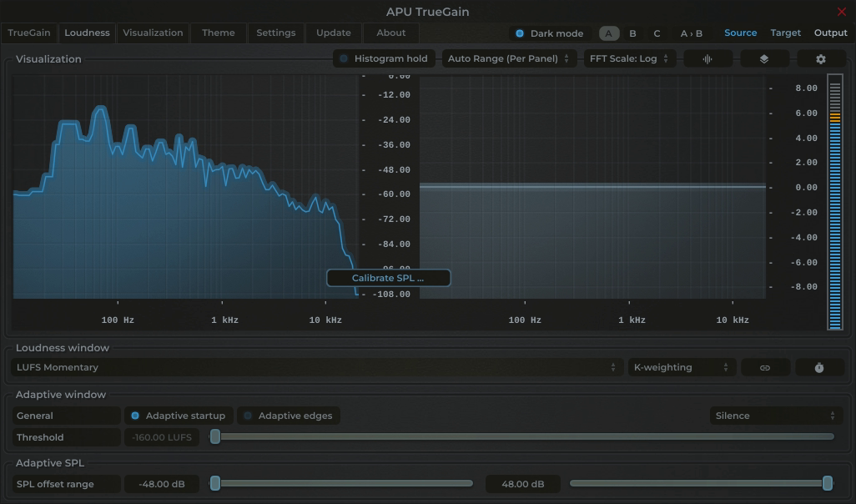856x504 pixels.
Task: Click the stopwatch timer icon
Action: coord(819,367)
